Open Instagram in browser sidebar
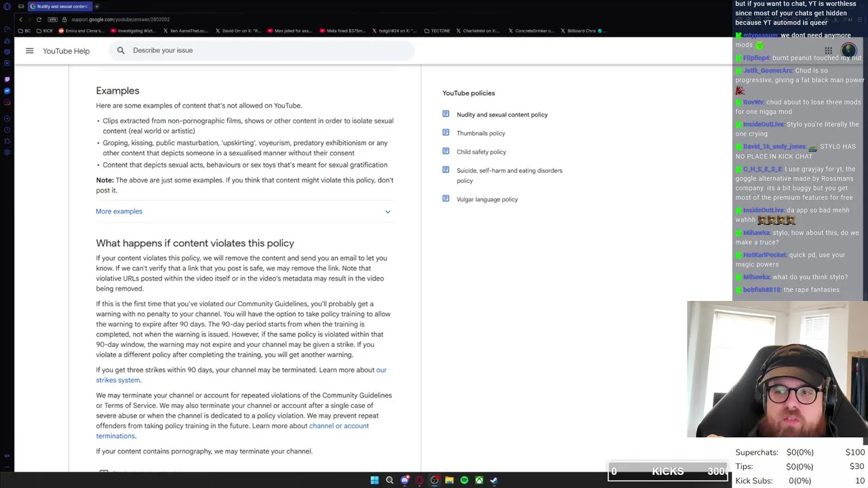Screen dimensions: 868x488 tap(7, 102)
